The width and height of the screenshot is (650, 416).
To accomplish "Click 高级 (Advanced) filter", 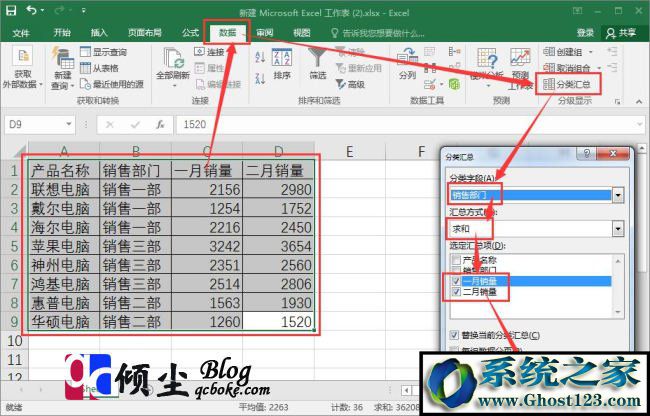I will 351,84.
